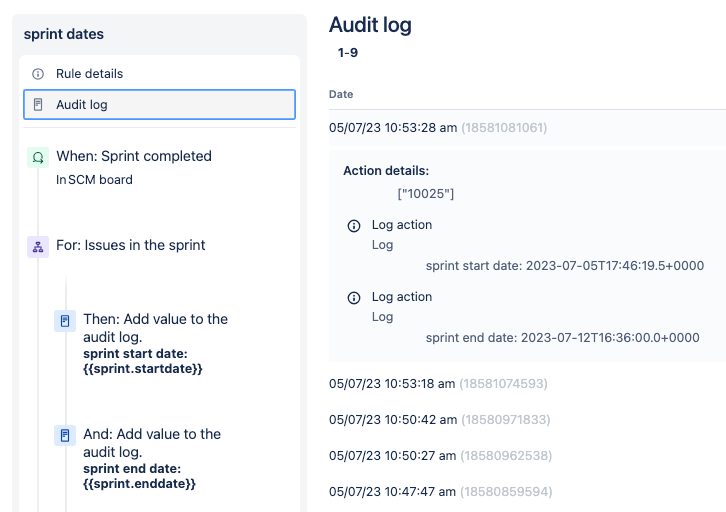Screen dimensions: 726x512
Task: Select the branch icon for Issues in sprint
Action: (38, 247)
